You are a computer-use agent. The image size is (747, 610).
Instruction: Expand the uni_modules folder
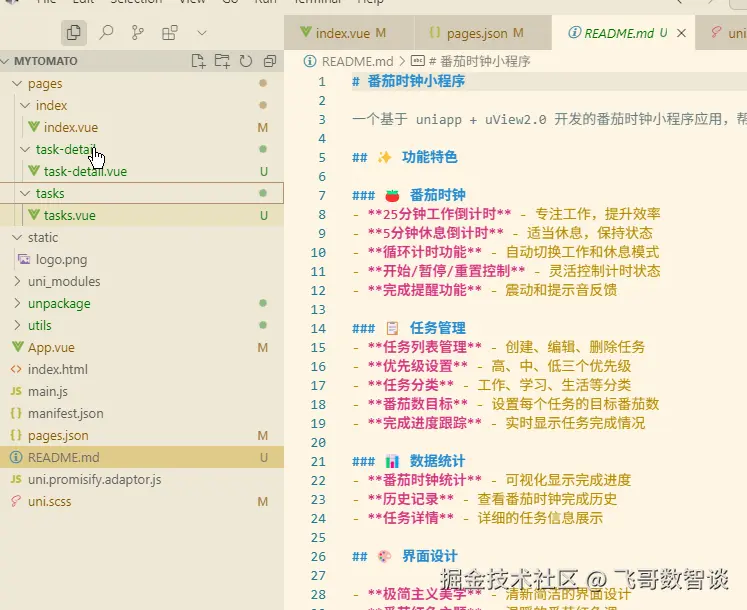tap(17, 281)
